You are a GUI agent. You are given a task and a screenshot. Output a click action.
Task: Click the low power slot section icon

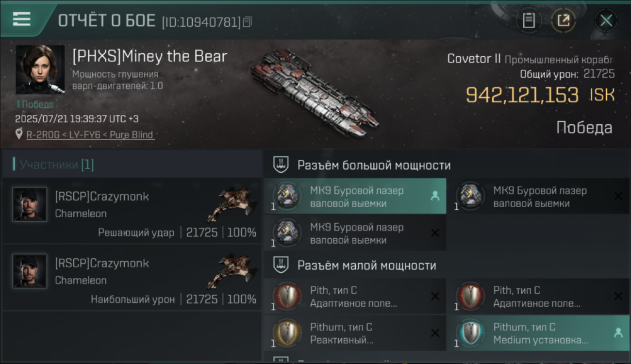pyautogui.click(x=281, y=265)
